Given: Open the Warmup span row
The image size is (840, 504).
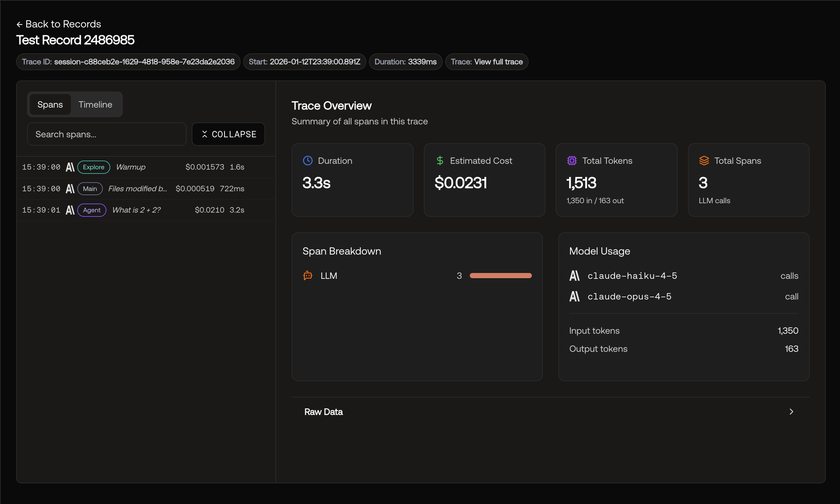Looking at the screenshot, I should click(146, 167).
